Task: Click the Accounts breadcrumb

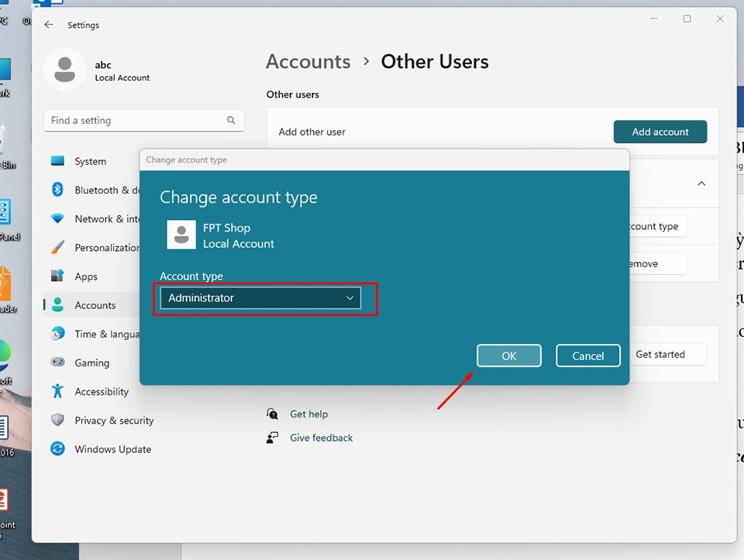Action: [x=308, y=62]
